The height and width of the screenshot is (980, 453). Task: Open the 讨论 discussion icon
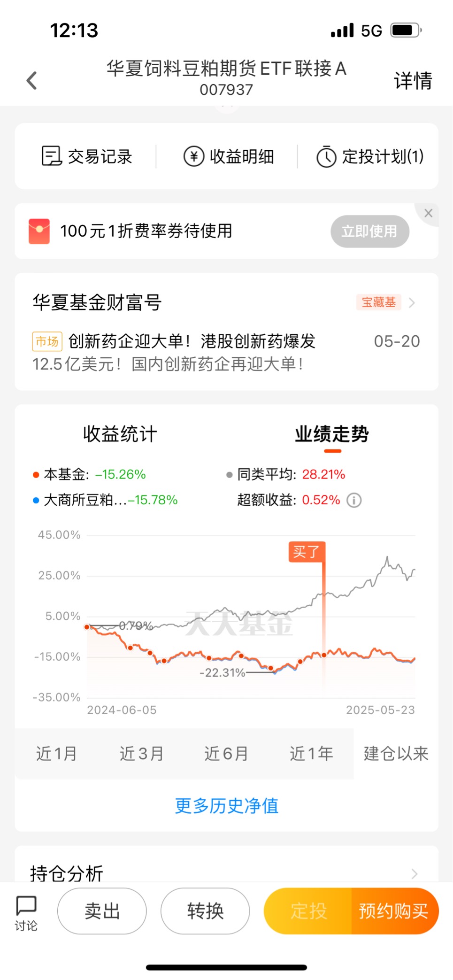tap(26, 912)
